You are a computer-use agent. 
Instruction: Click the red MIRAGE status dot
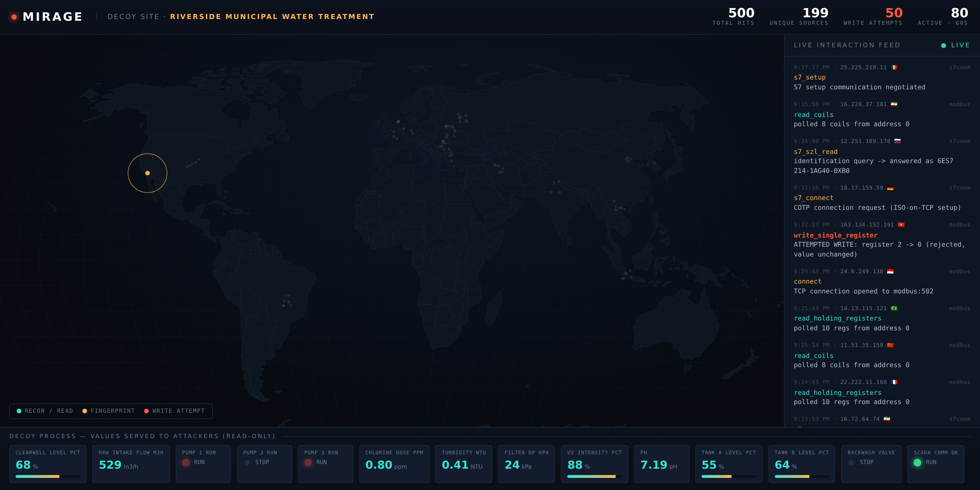click(x=14, y=17)
